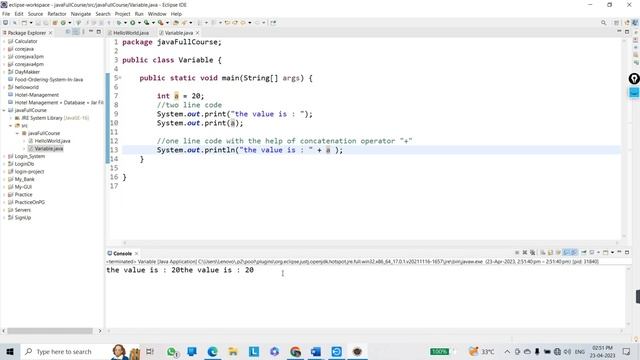This screenshot has width=640, height=360.
Task: Collapse the javaFullCourse project node
Action: pyautogui.click(x=4, y=110)
